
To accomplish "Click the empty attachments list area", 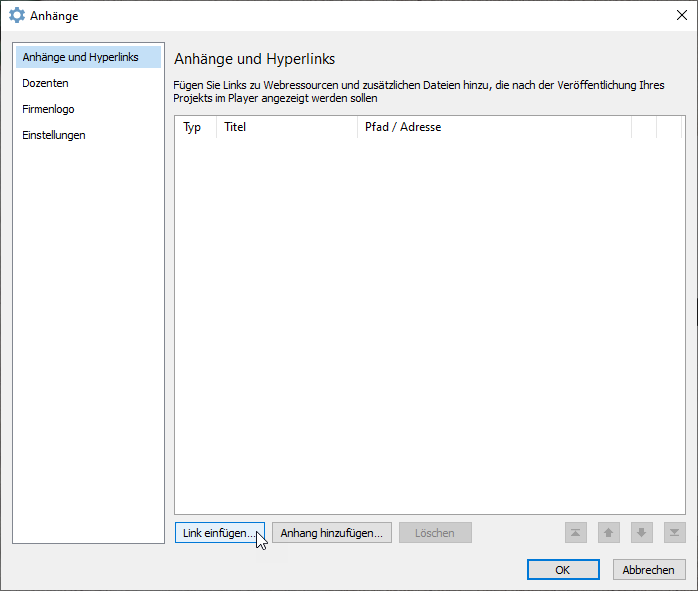I will pyautogui.click(x=430, y=320).
